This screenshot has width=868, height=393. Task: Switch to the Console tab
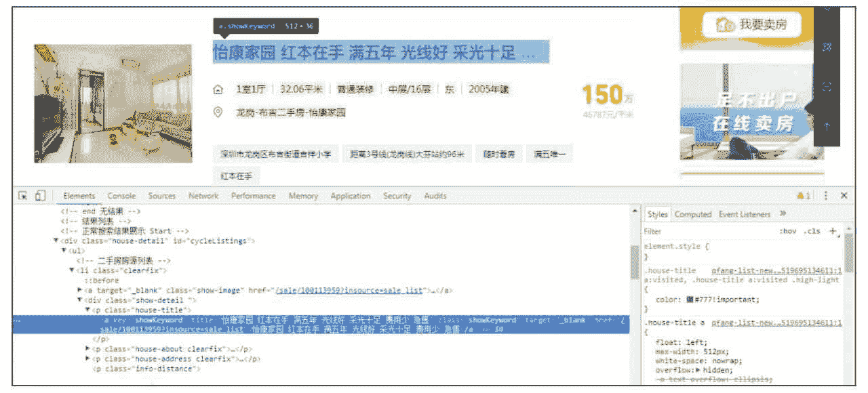(x=121, y=196)
